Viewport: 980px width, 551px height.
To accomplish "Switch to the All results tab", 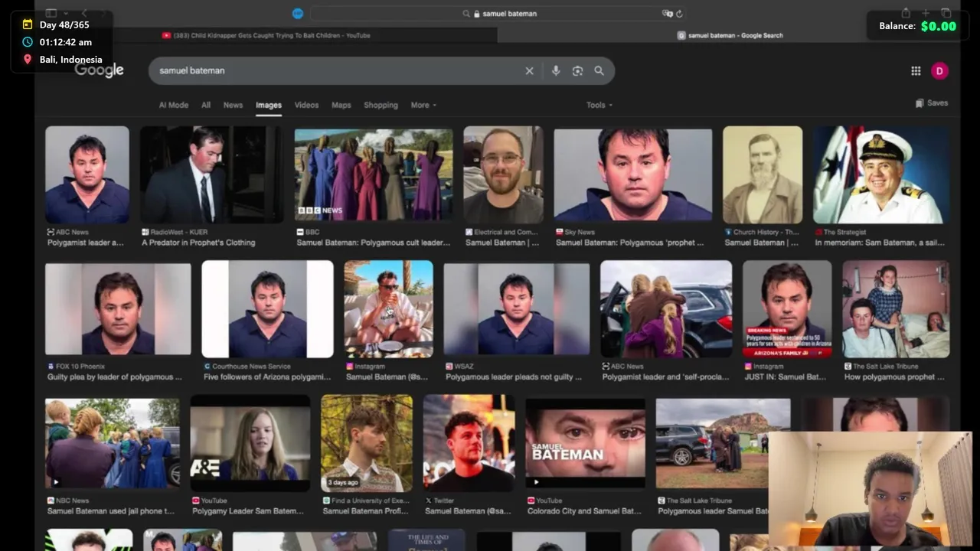I will point(206,105).
